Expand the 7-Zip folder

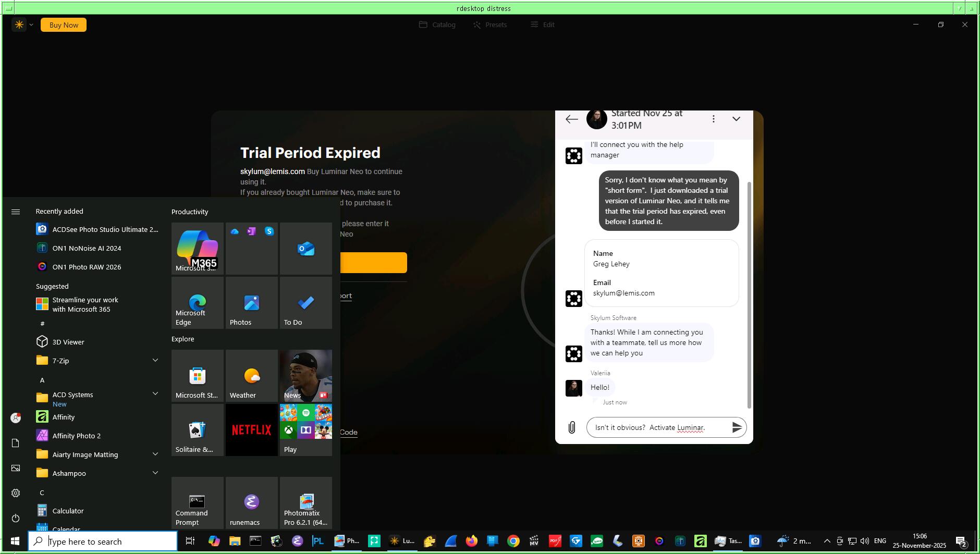(155, 360)
